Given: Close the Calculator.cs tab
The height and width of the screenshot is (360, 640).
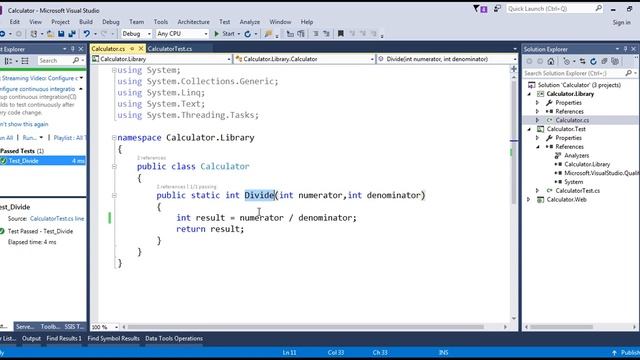Looking at the screenshot, I should tap(141, 49).
